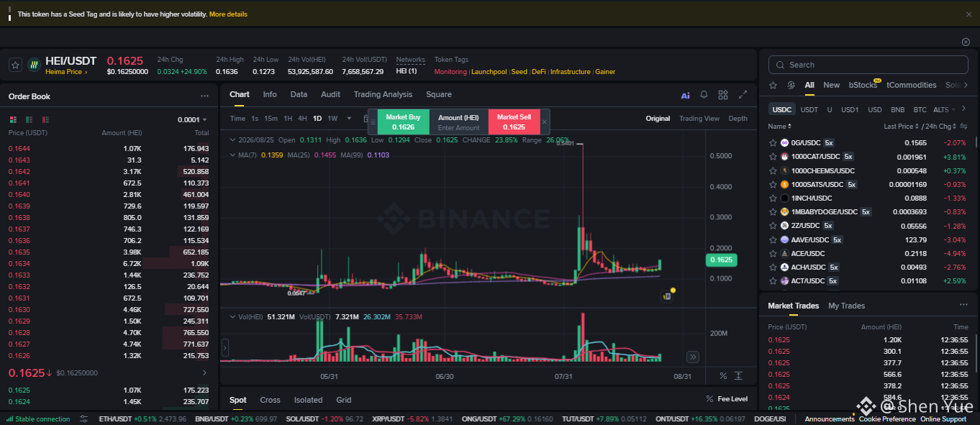Open Order Book three-dot options menu
This screenshot has width=980, height=425.
pyautogui.click(x=204, y=96)
